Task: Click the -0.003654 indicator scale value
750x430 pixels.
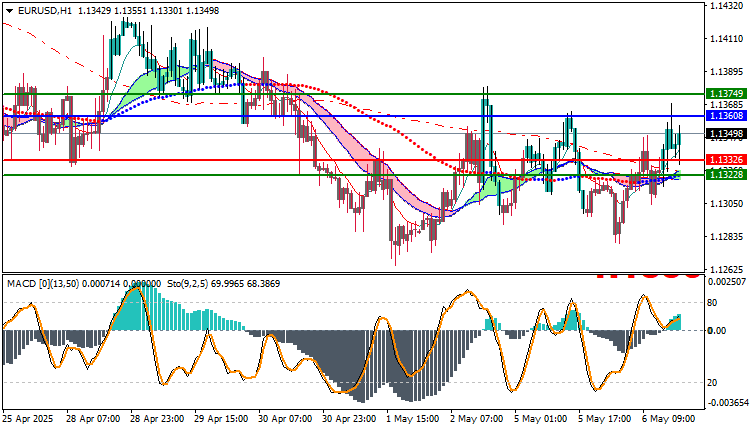Action: [728, 403]
